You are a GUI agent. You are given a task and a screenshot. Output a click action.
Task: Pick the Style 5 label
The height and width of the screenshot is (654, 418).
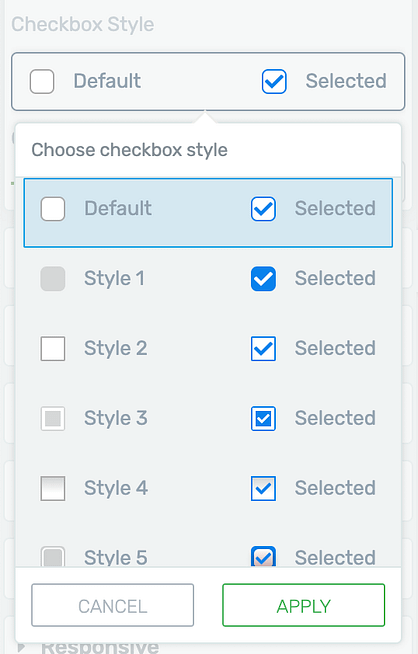point(116,558)
